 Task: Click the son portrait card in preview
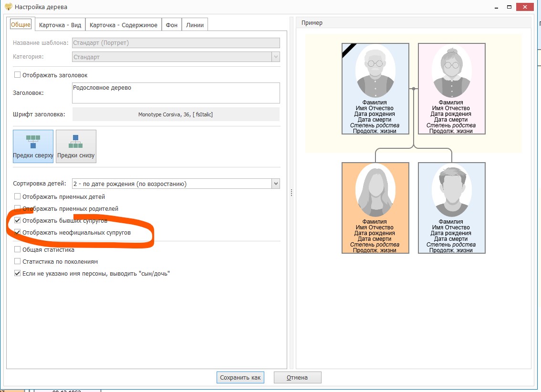point(451,207)
